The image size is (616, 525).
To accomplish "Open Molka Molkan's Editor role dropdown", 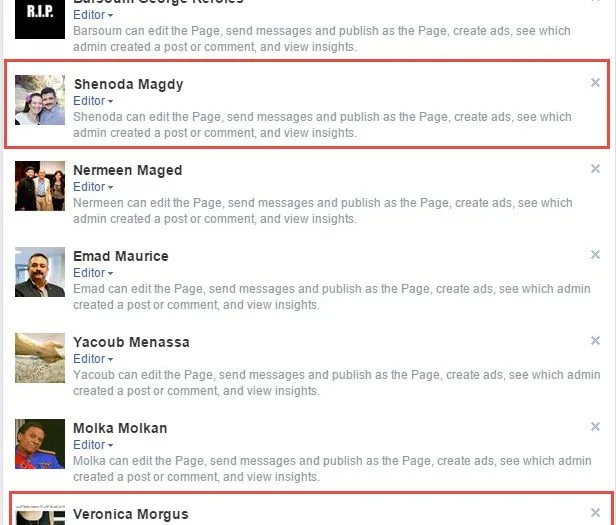I will 93,445.
